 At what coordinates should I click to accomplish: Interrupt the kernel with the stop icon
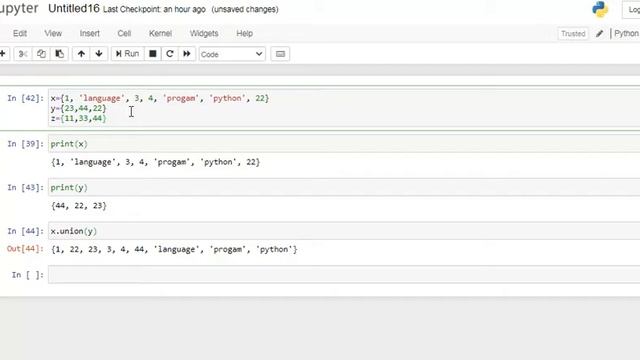153,54
